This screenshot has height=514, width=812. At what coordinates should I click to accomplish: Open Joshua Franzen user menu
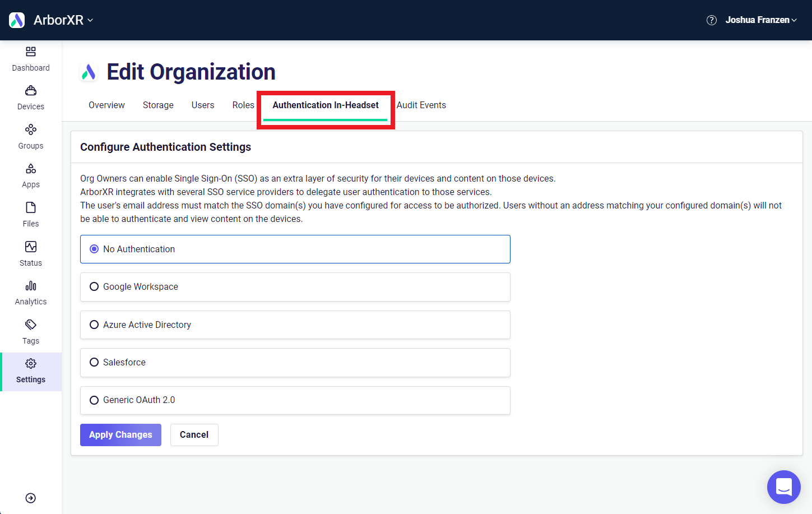point(761,20)
